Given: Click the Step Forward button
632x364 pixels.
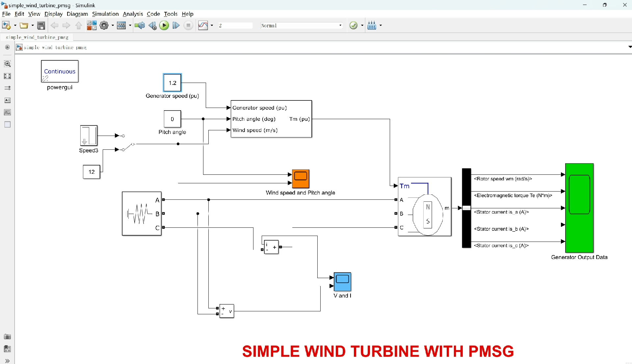Looking at the screenshot, I should click(176, 25).
